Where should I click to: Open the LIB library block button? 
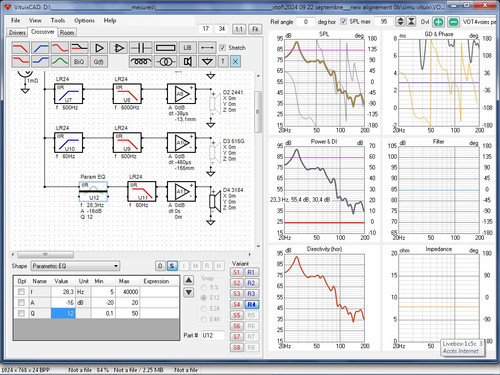coord(187,48)
